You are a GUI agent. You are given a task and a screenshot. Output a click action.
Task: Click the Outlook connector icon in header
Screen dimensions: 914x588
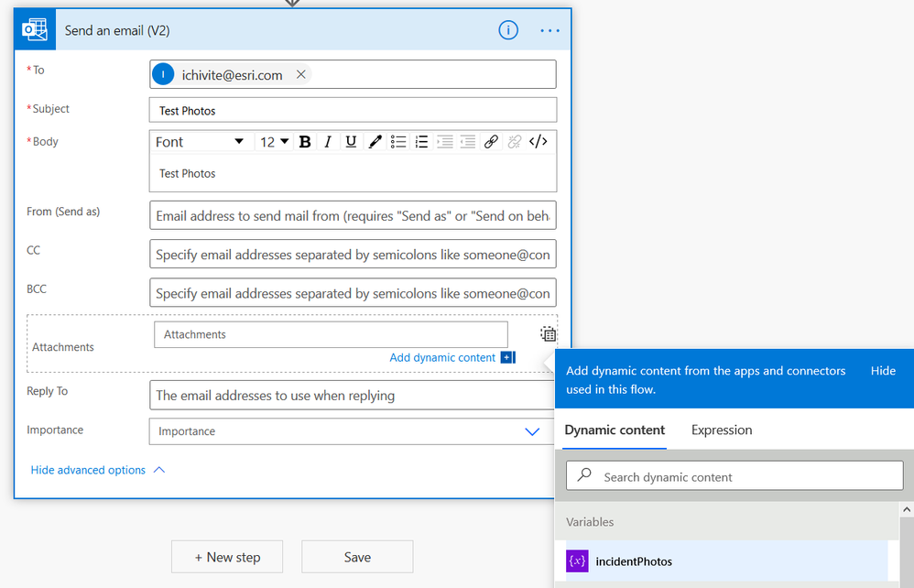pos(35,29)
